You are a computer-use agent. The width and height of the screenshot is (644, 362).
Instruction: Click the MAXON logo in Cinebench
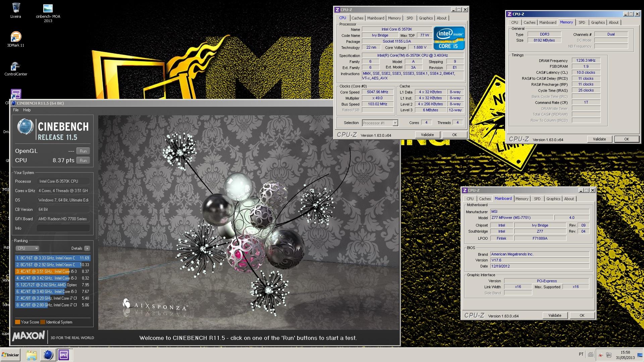(x=29, y=336)
